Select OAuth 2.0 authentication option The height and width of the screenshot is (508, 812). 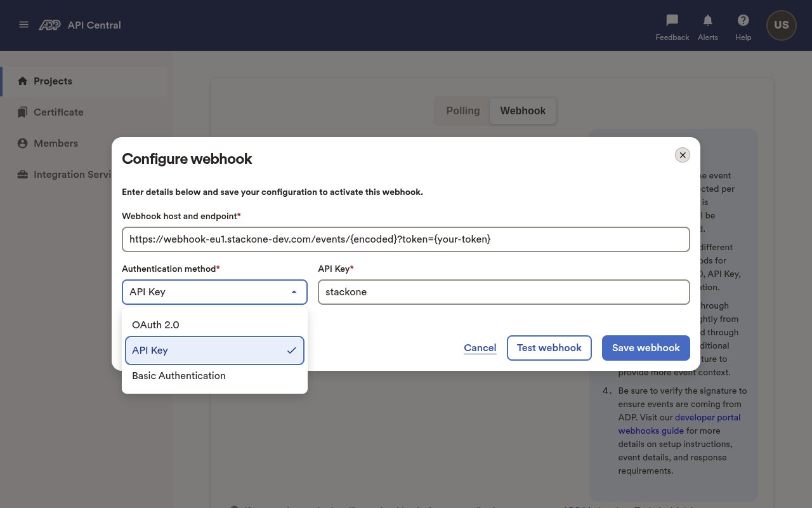214,324
